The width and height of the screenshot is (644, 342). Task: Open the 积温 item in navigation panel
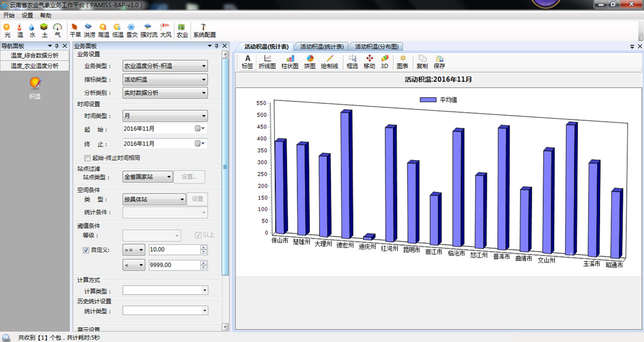35,89
